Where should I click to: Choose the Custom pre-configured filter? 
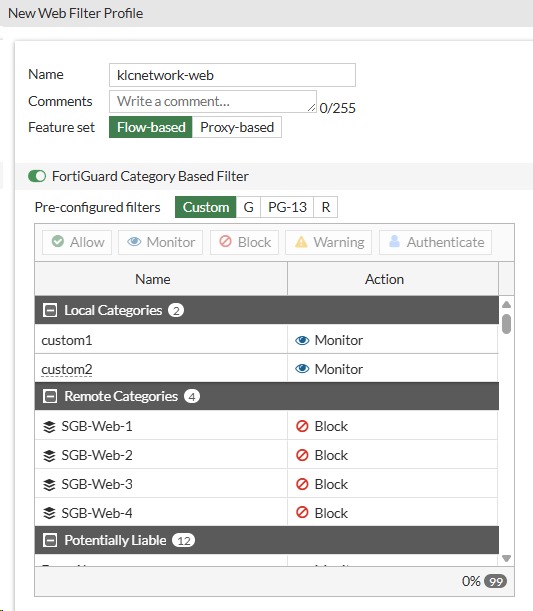pyautogui.click(x=206, y=207)
